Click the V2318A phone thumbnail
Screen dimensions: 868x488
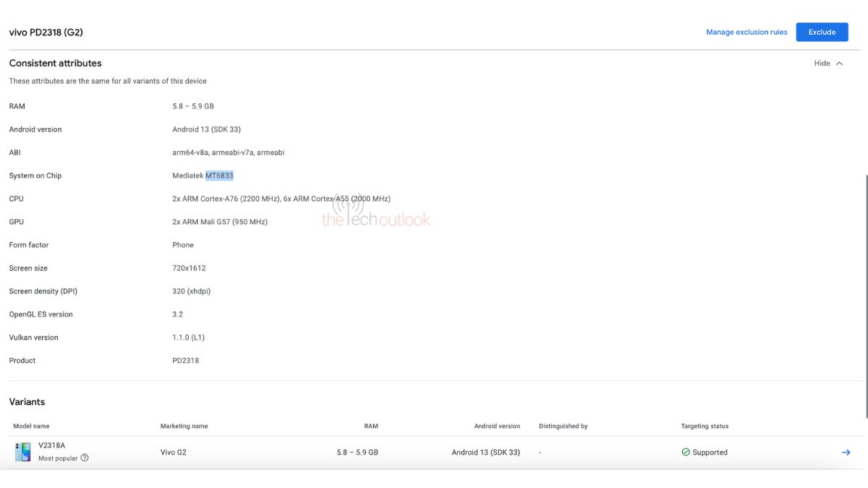point(23,452)
